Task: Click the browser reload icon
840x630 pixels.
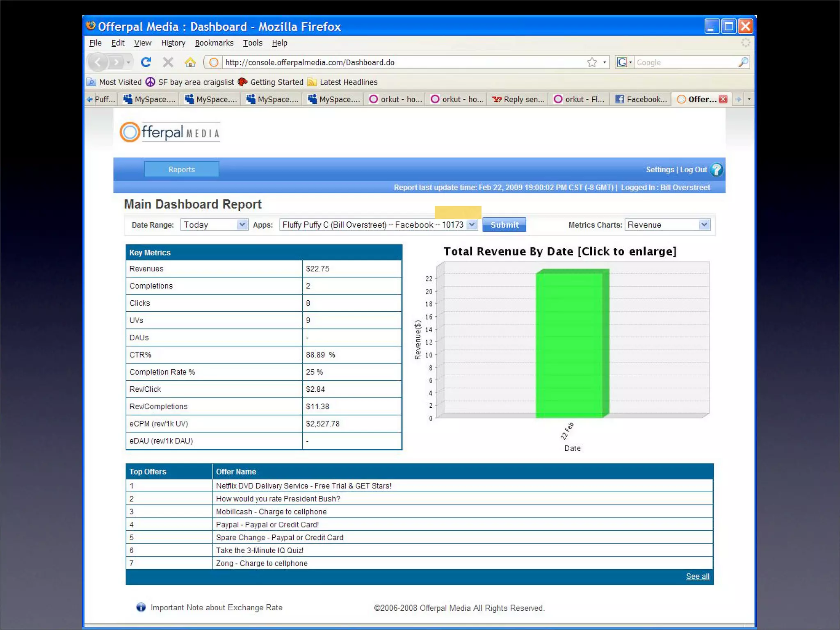Action: click(x=146, y=62)
